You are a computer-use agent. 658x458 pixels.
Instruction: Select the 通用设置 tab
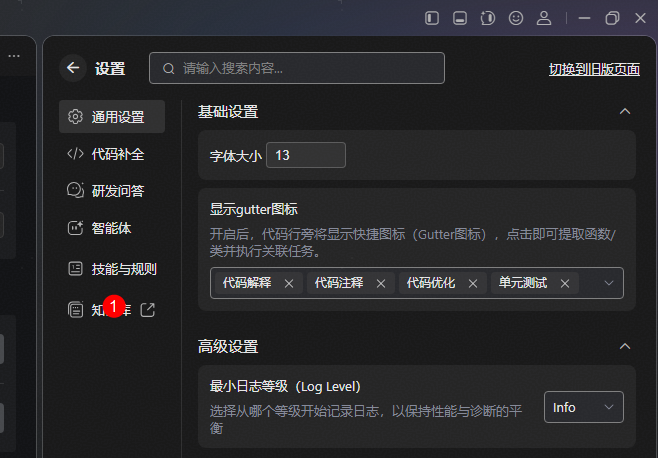tap(112, 117)
